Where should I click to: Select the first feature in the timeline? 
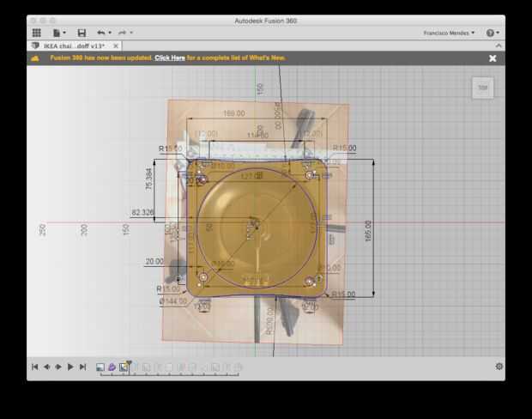[x=100, y=367]
